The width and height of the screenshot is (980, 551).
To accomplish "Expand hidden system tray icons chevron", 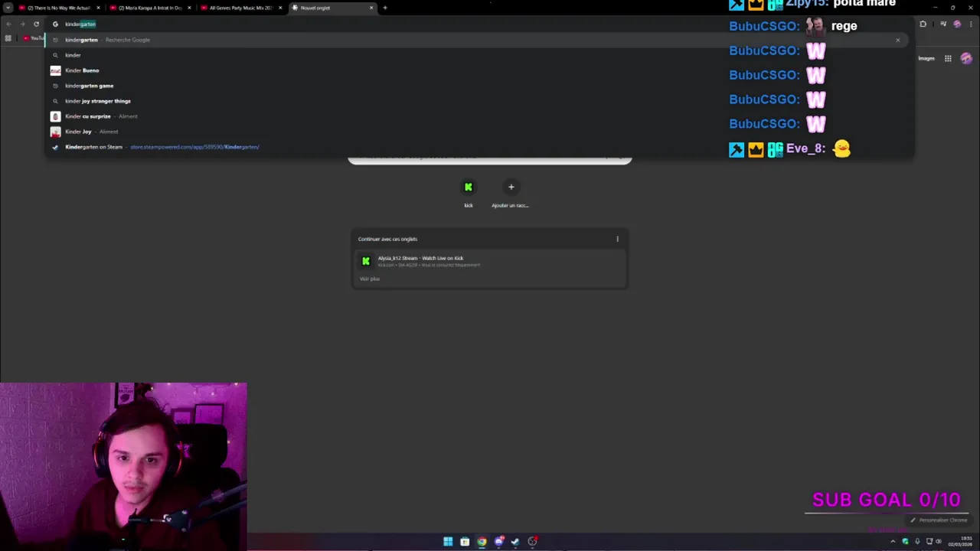I will (x=893, y=542).
